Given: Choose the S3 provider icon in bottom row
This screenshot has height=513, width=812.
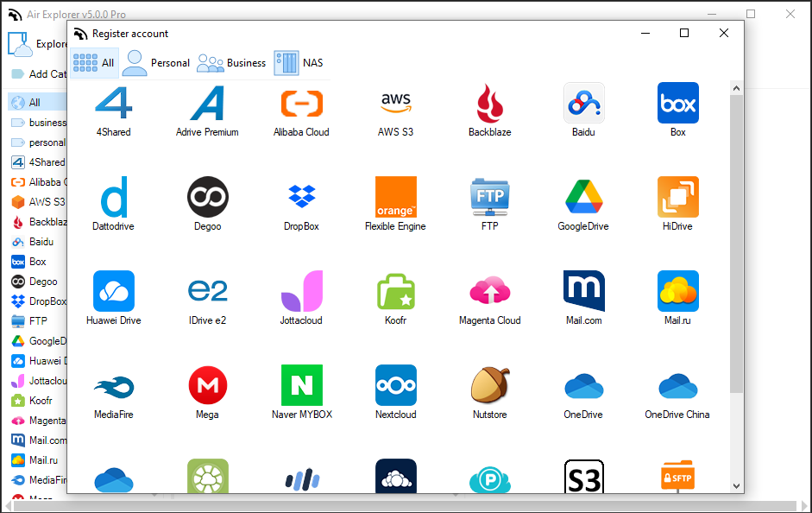Looking at the screenshot, I should pos(583,477).
